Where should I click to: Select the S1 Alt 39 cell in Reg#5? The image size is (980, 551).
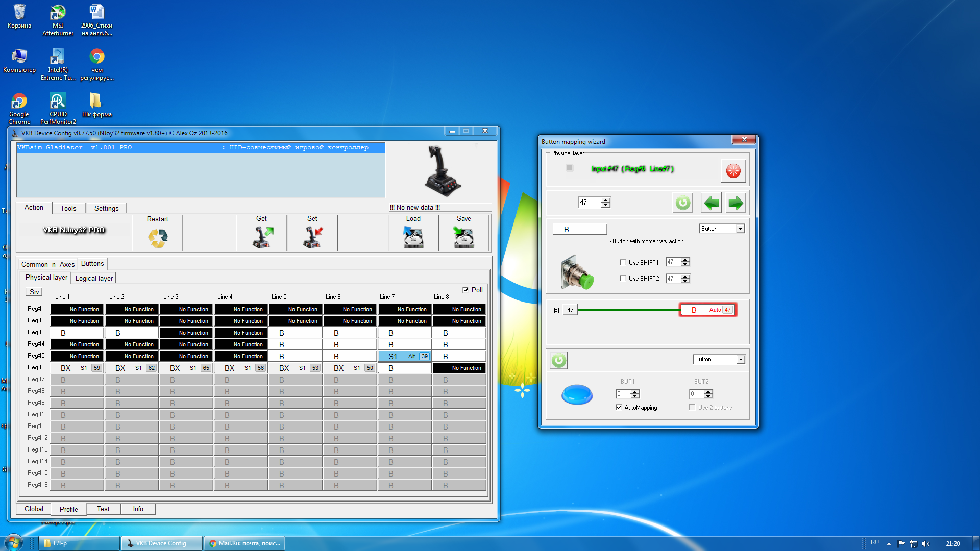pos(405,356)
